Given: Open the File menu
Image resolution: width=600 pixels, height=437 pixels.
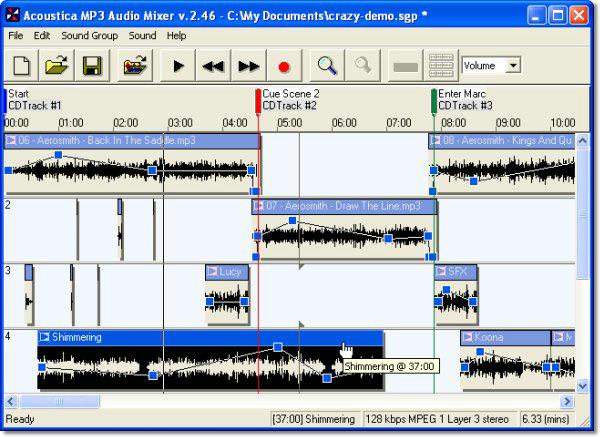Looking at the screenshot, I should (16, 36).
